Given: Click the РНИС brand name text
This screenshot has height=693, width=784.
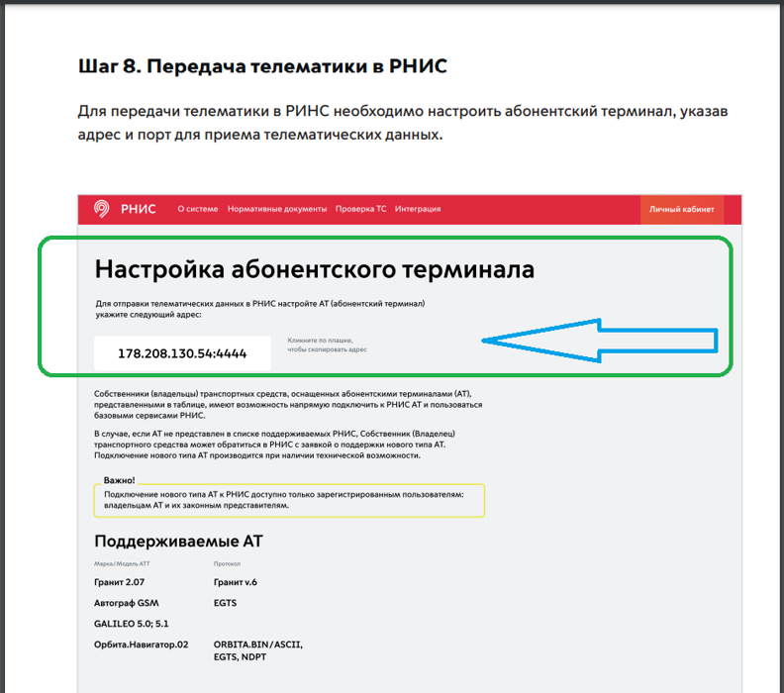Looking at the screenshot, I should pyautogui.click(x=138, y=209).
